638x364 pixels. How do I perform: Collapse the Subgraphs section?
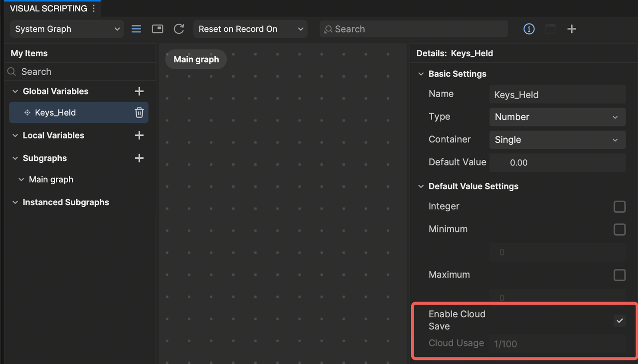coord(15,158)
